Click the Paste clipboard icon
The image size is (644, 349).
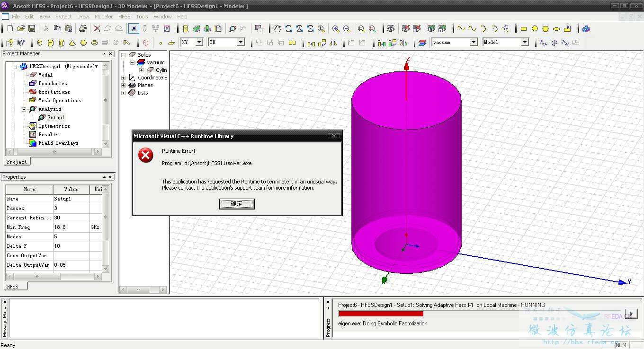click(x=68, y=29)
